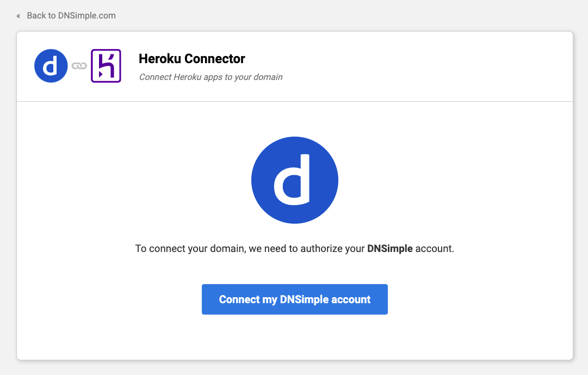Click the "Heroku Connector" heading
The width and height of the screenshot is (588, 375).
click(190, 59)
